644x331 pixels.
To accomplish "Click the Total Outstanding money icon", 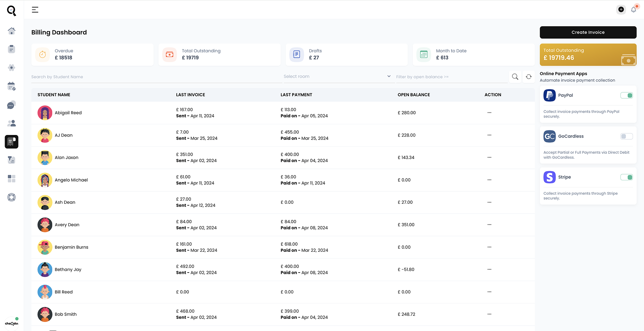I will click(x=170, y=54).
